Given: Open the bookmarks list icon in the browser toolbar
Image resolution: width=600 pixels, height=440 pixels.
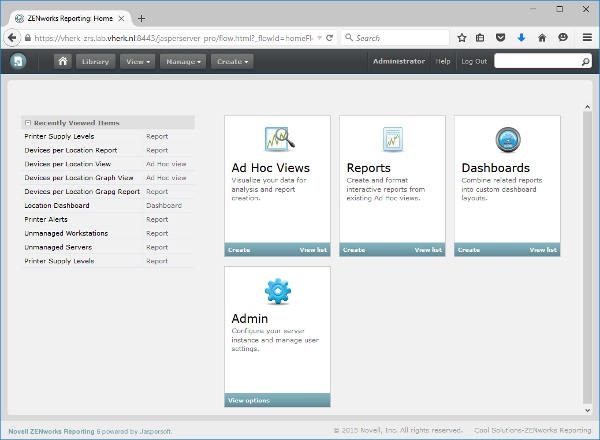Looking at the screenshot, I should [480, 38].
